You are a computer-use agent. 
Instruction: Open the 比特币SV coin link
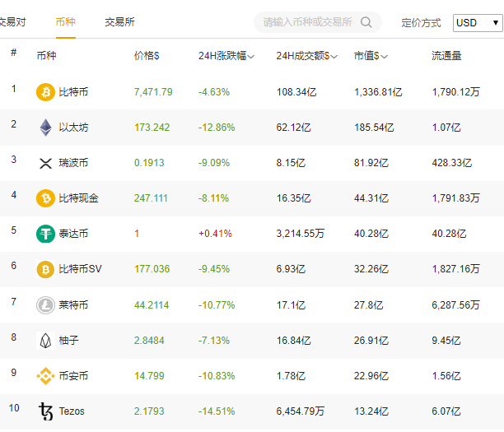tap(80, 269)
